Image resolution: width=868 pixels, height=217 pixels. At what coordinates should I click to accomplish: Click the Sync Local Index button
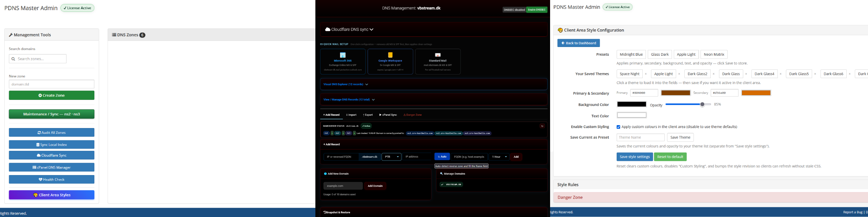52,145
